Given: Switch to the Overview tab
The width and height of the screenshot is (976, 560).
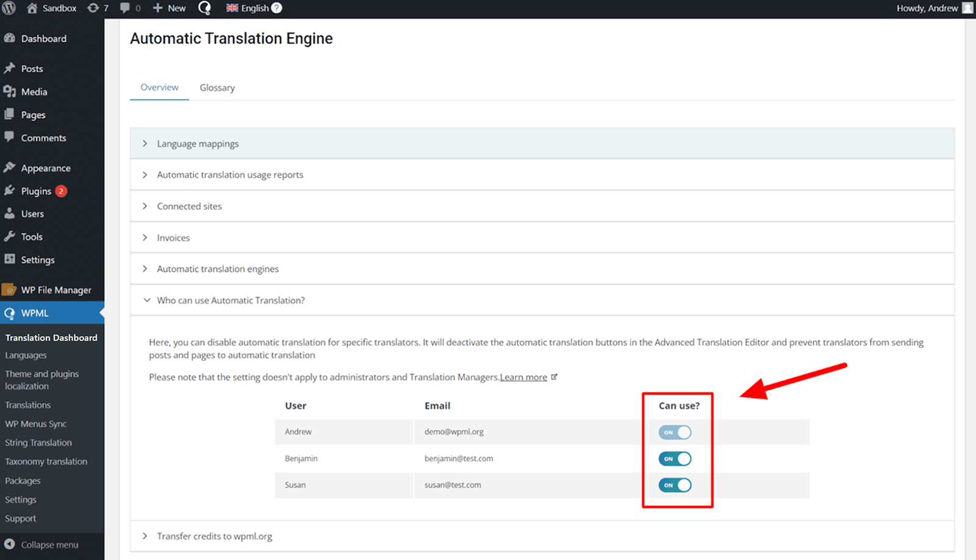Looking at the screenshot, I should coord(159,87).
